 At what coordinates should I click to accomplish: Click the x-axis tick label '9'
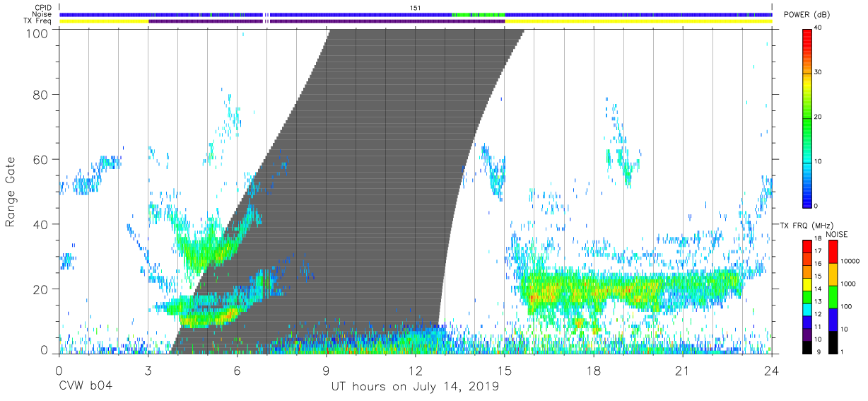326,371
